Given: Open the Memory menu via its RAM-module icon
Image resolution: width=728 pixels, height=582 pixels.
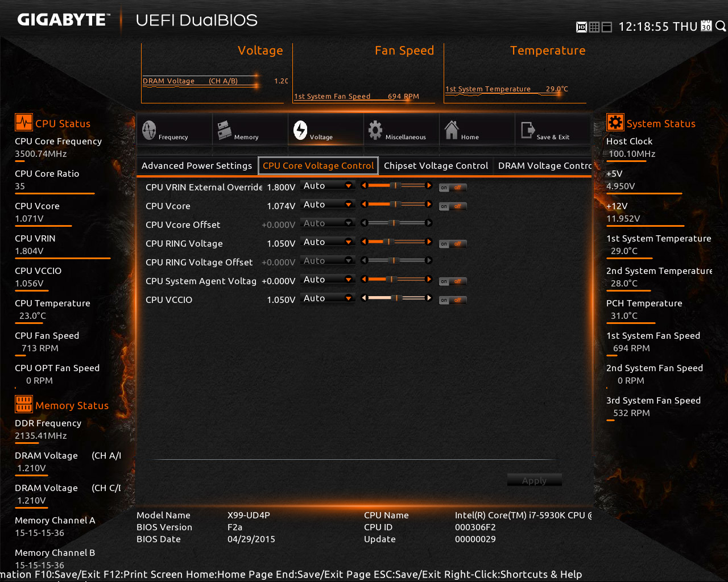Looking at the screenshot, I should point(224,131).
